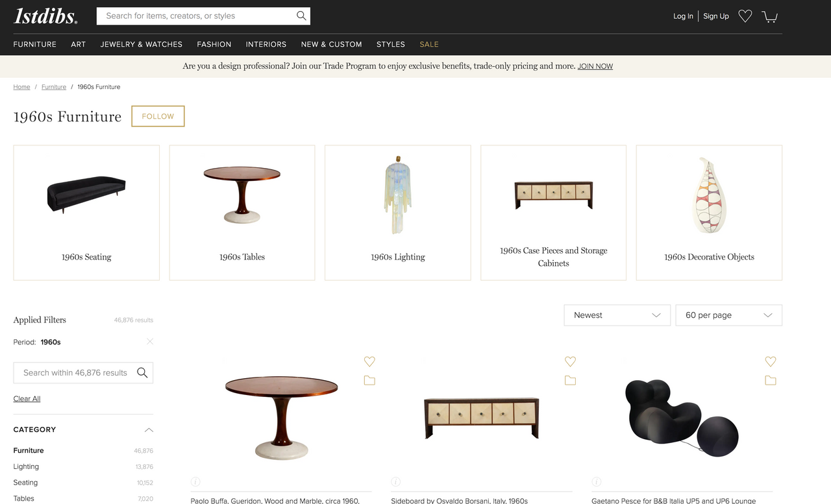
Task: Click Clear All filters link
Action: [27, 398]
